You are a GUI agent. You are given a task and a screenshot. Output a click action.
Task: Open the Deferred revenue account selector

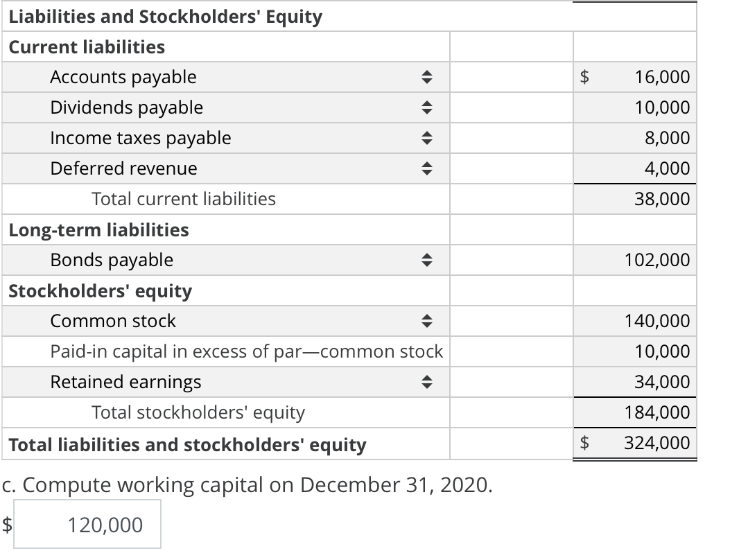(x=428, y=168)
